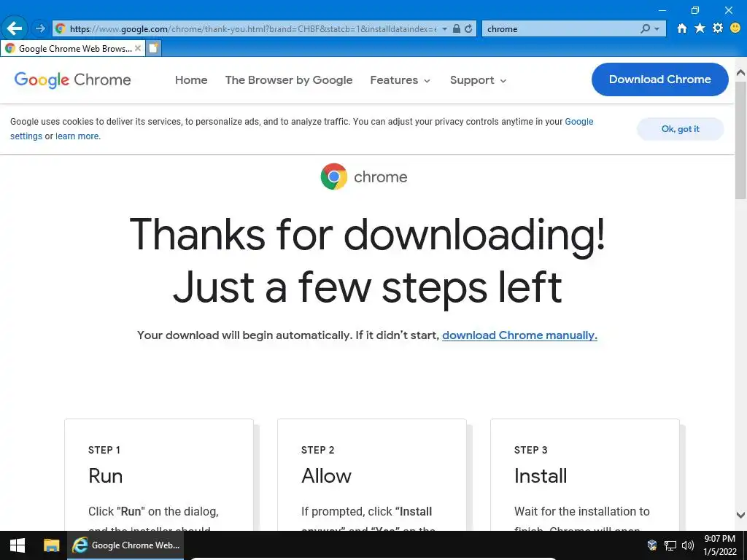Click the download Chrome manually link

[x=519, y=335]
